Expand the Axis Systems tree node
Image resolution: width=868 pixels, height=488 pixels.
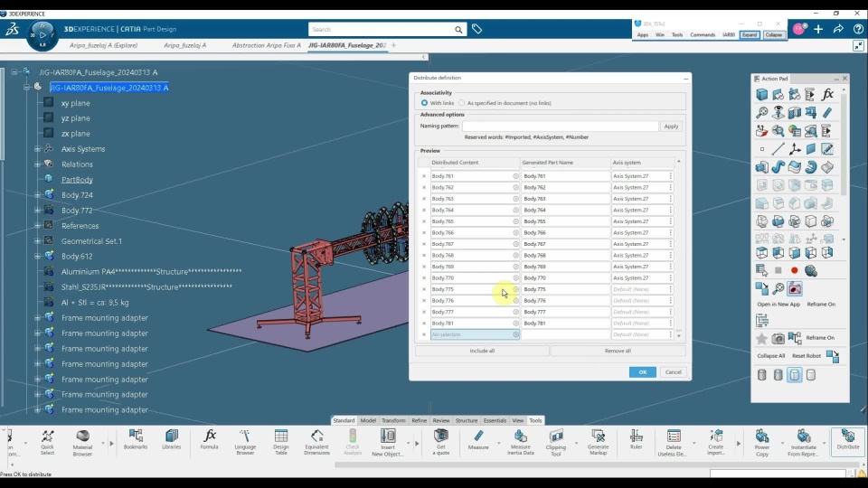tap(37, 149)
